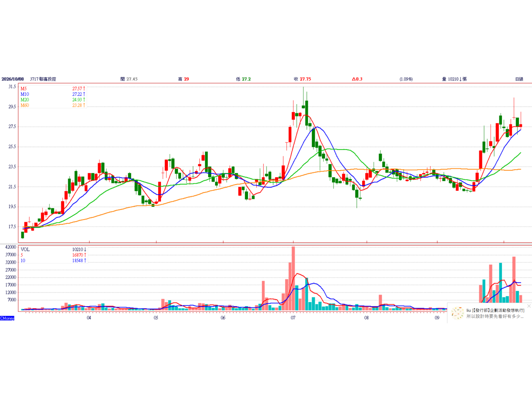Click the low price 27.2

(x=246, y=79)
